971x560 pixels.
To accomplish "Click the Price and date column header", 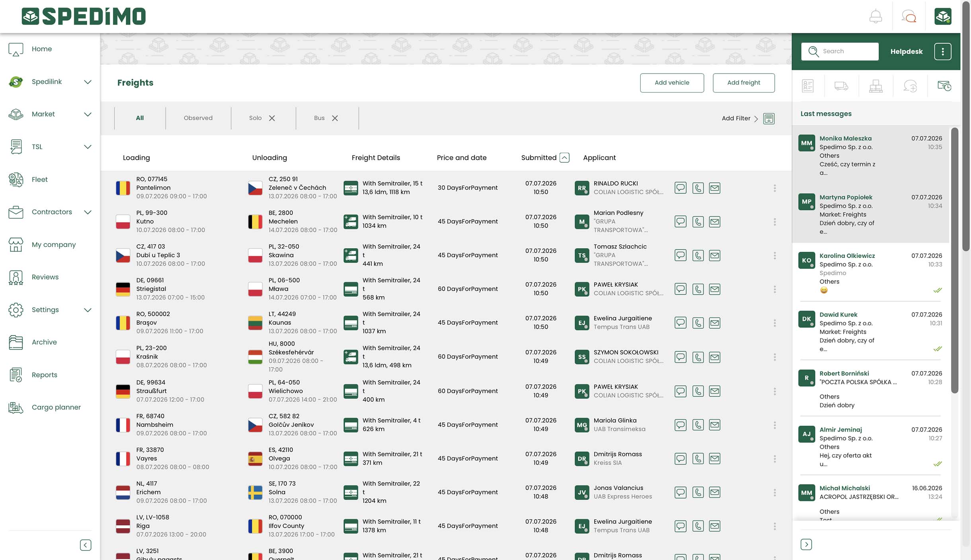I will [462, 158].
